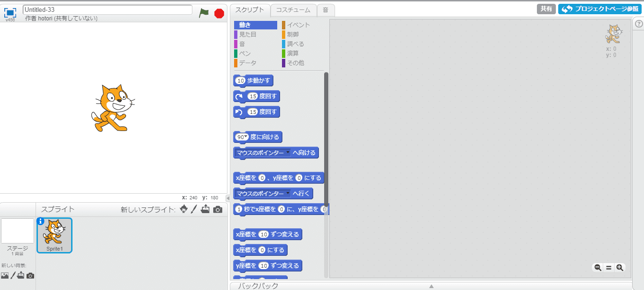This screenshot has width=644, height=290.
Task: Select the イベント block category
Action: pos(302,25)
